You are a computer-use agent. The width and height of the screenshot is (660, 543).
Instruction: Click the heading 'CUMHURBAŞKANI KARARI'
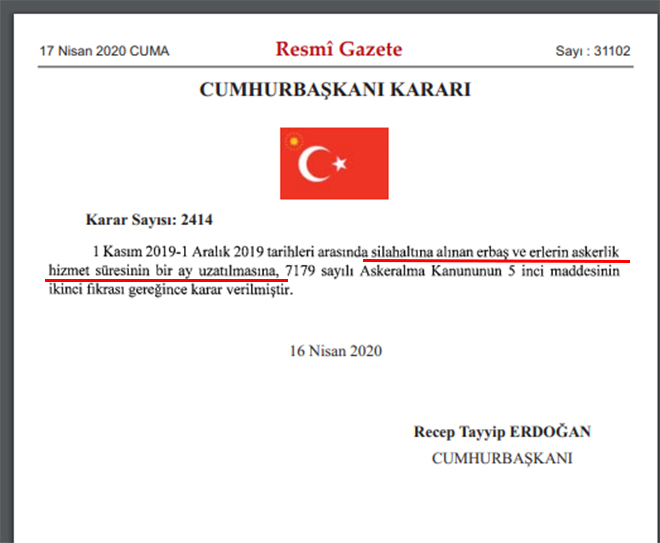pyautogui.click(x=335, y=89)
